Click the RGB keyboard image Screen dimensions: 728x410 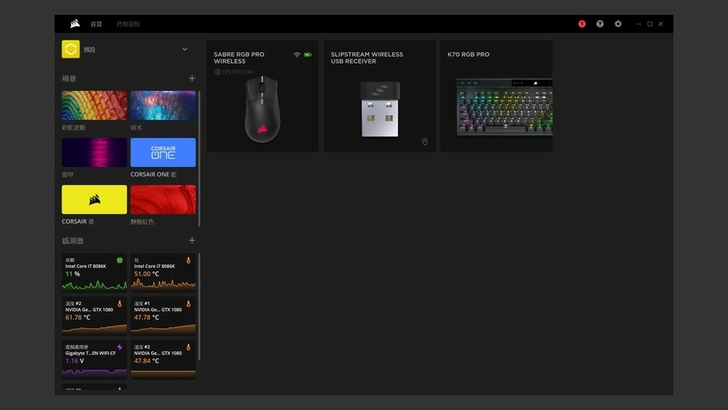pos(504,107)
